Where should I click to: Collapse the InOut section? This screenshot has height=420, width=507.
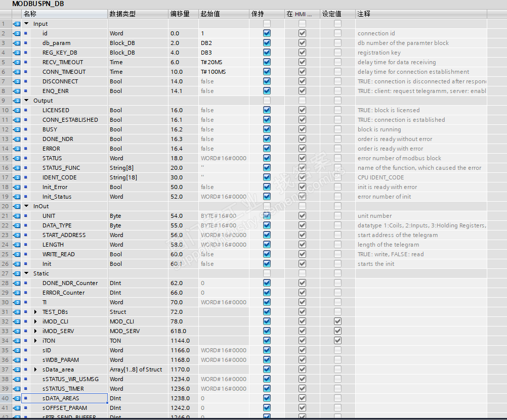26,206
